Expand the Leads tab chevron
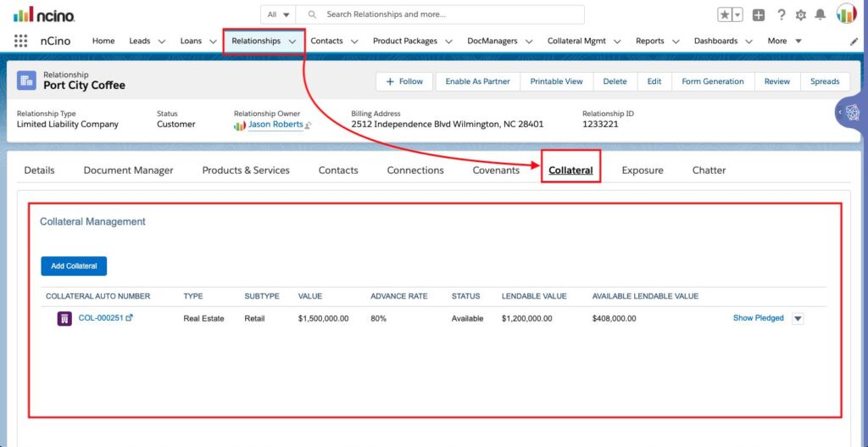 pos(162,42)
